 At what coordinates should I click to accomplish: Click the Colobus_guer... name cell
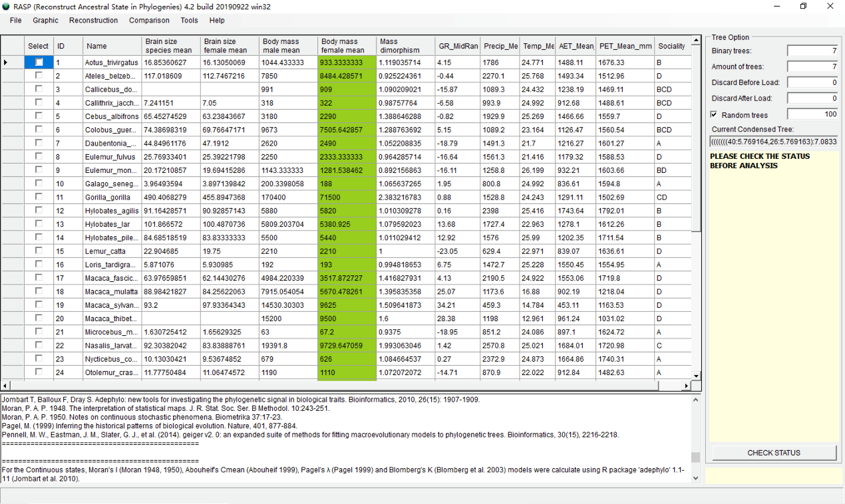[x=112, y=130]
